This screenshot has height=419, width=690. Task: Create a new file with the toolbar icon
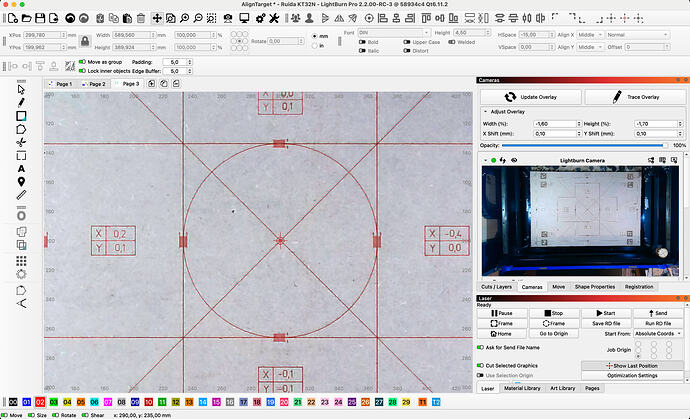tap(13, 18)
